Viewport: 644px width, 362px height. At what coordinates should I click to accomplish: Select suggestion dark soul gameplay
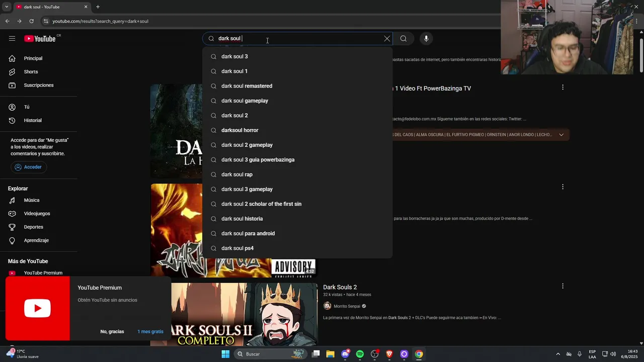297,101
